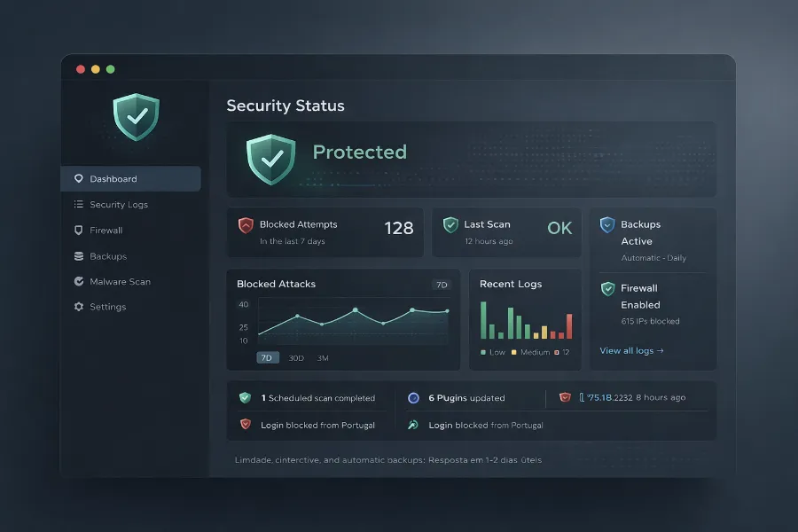798x532 pixels.
Task: Select the 7D range under the chart
Action: click(267, 358)
